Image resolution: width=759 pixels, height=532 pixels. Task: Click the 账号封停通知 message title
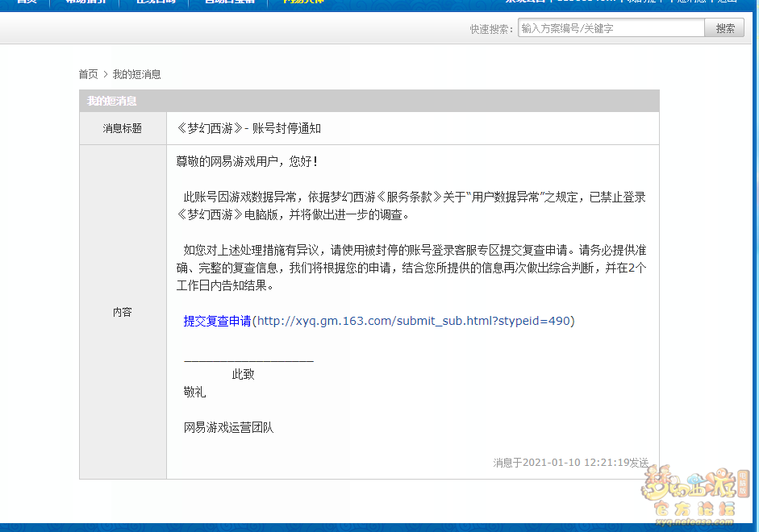[249, 128]
